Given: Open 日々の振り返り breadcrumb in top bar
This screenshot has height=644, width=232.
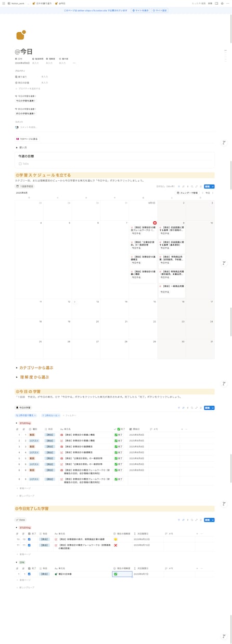Looking at the screenshot, I should click(42, 3).
